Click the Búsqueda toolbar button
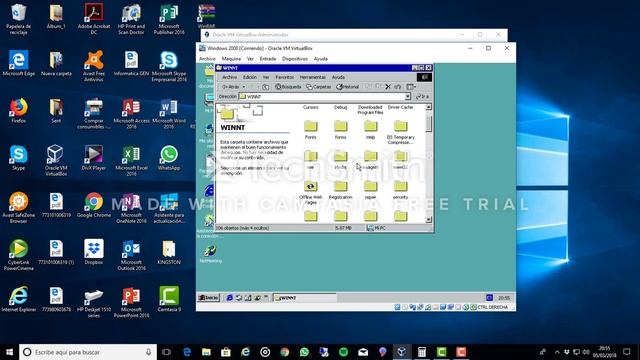640x360 pixels. click(288, 87)
